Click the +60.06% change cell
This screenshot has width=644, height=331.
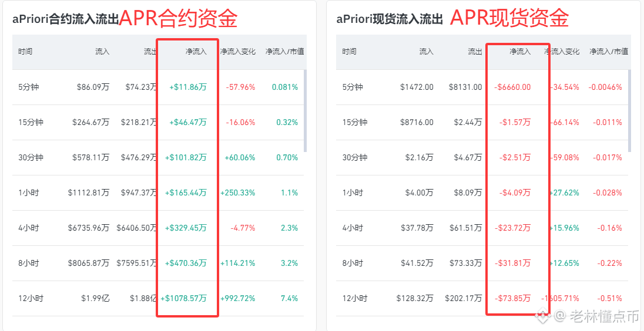240,157
